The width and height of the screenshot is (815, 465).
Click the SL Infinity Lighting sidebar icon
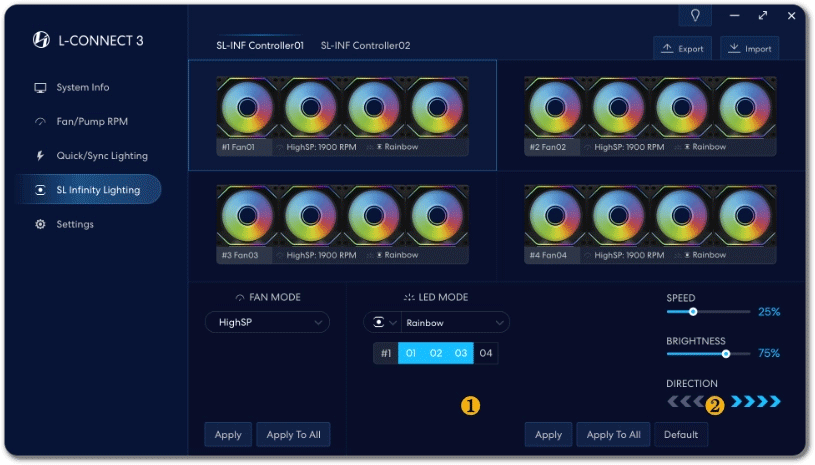[40, 190]
